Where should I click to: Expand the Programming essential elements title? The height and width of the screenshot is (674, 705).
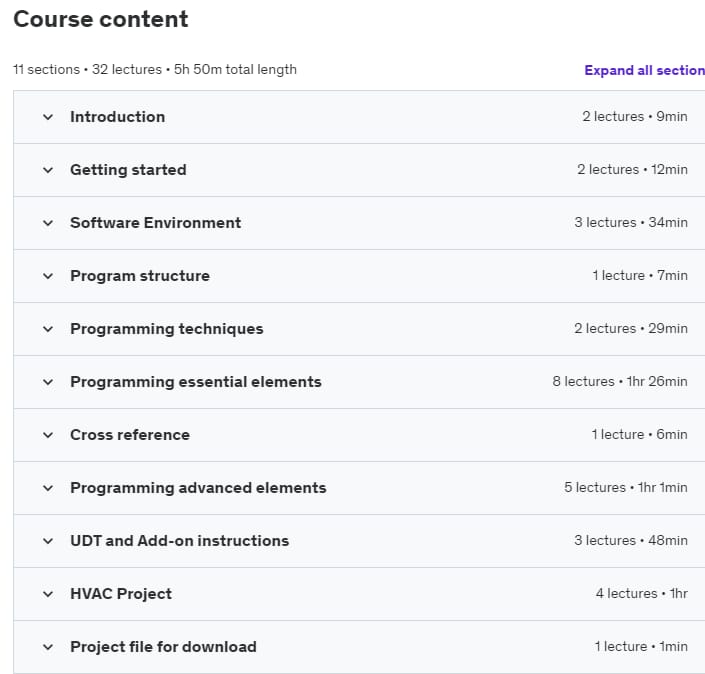click(195, 382)
